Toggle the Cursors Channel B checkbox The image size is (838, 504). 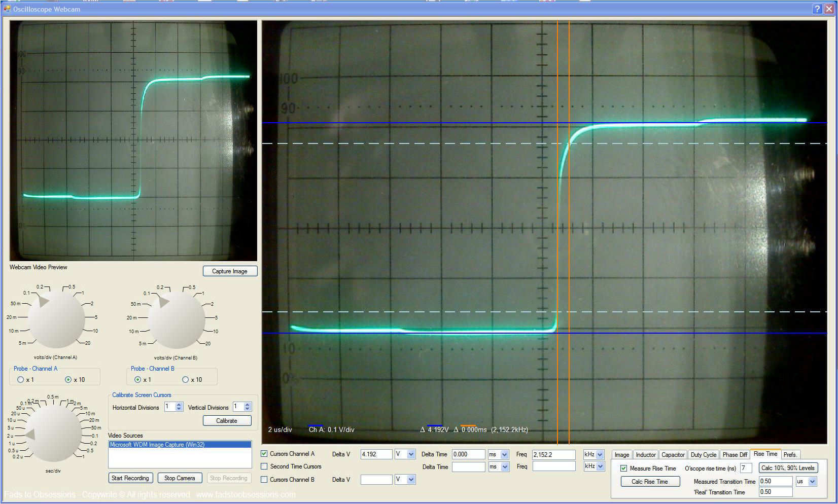pos(264,480)
